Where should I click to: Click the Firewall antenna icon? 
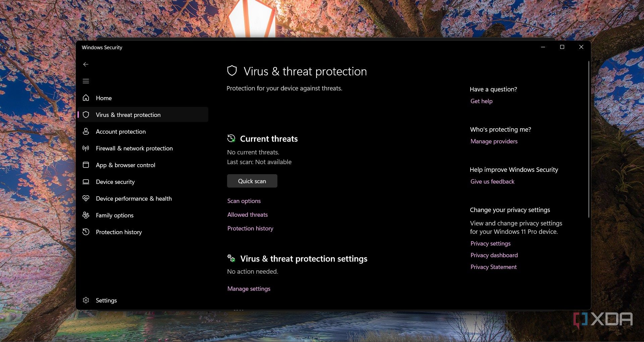pyautogui.click(x=86, y=148)
